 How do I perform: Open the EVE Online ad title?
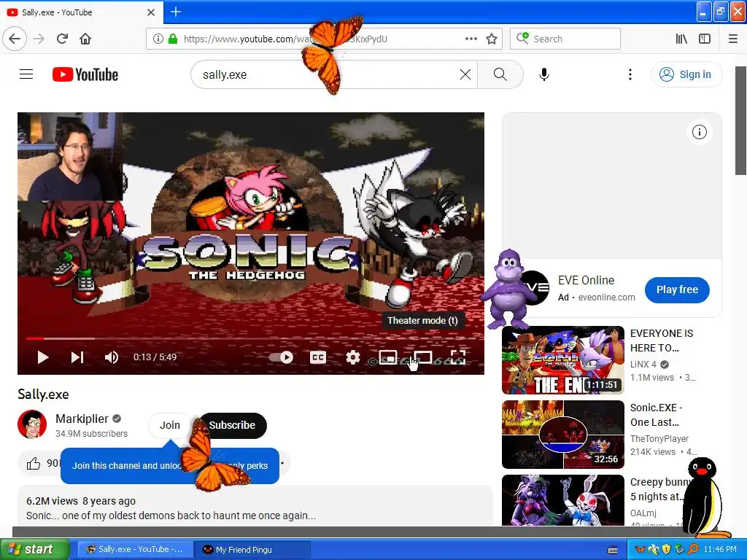(586, 280)
